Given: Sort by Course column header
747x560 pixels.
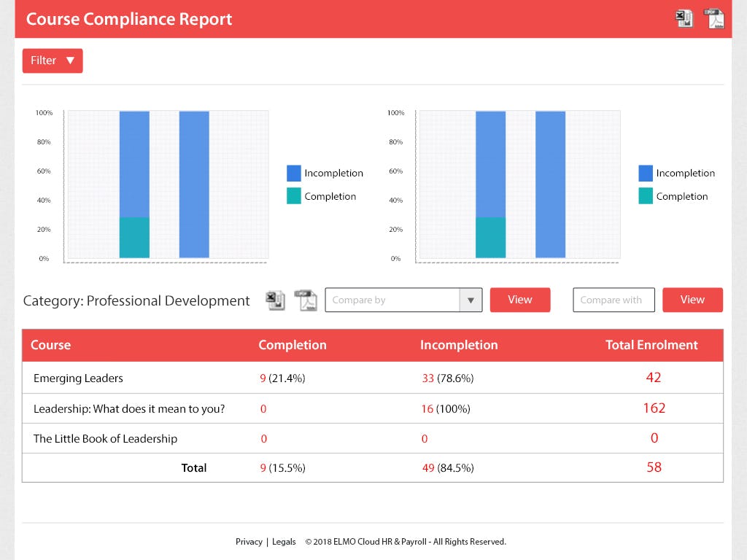Looking at the screenshot, I should point(50,345).
